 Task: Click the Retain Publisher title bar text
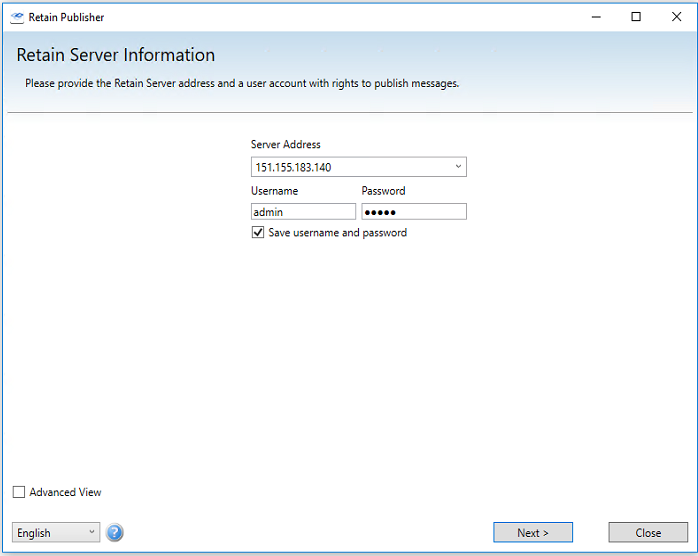tap(66, 17)
